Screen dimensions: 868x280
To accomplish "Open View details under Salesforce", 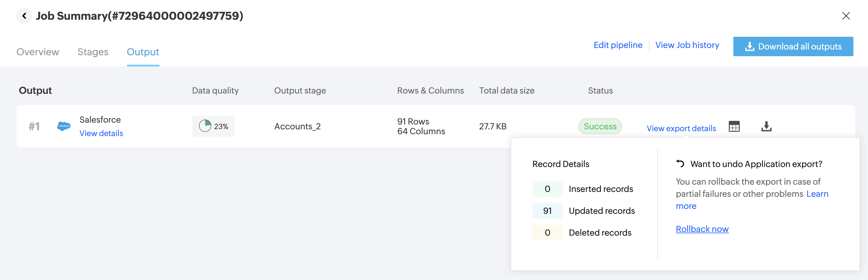I will tap(101, 133).
